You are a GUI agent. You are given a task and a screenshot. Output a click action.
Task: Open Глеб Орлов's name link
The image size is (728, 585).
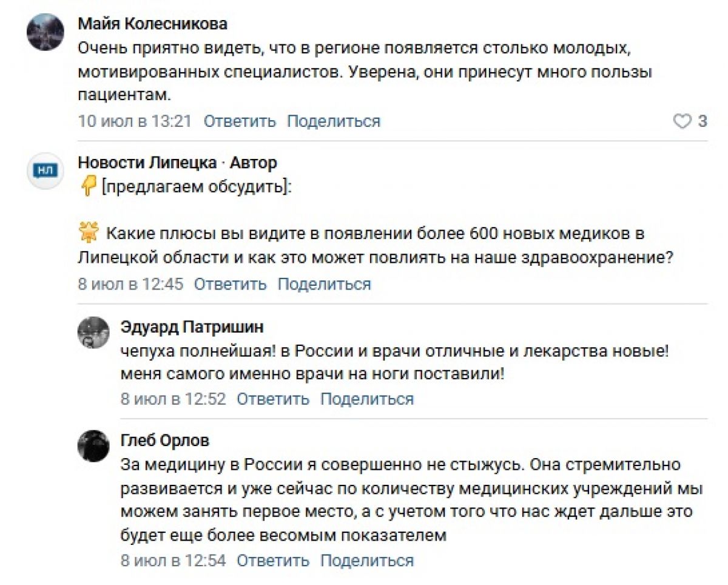tap(165, 441)
